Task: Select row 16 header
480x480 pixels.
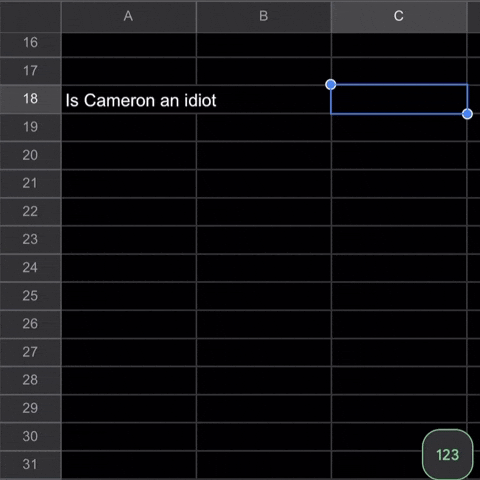Action: click(x=30, y=43)
